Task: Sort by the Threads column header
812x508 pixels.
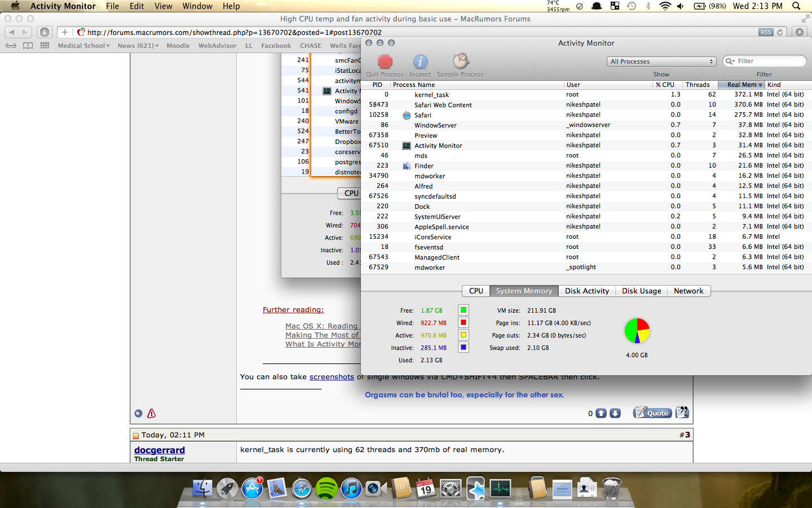Action: coord(700,85)
